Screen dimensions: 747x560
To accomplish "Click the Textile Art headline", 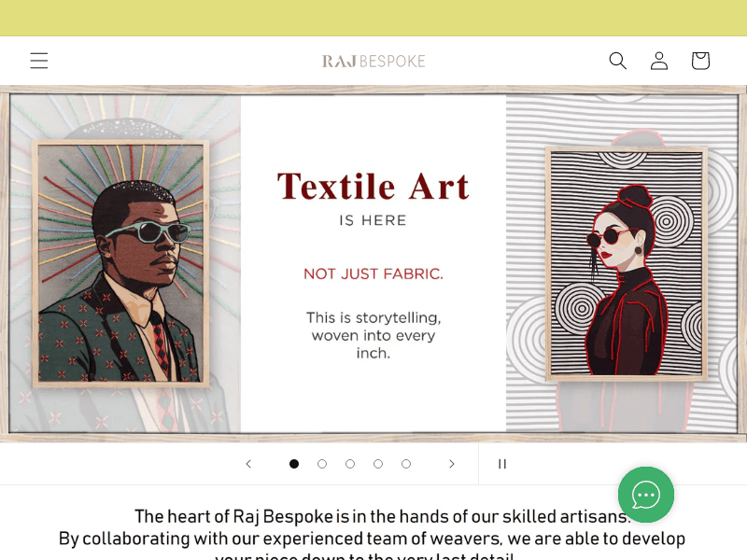I will pyautogui.click(x=373, y=187).
